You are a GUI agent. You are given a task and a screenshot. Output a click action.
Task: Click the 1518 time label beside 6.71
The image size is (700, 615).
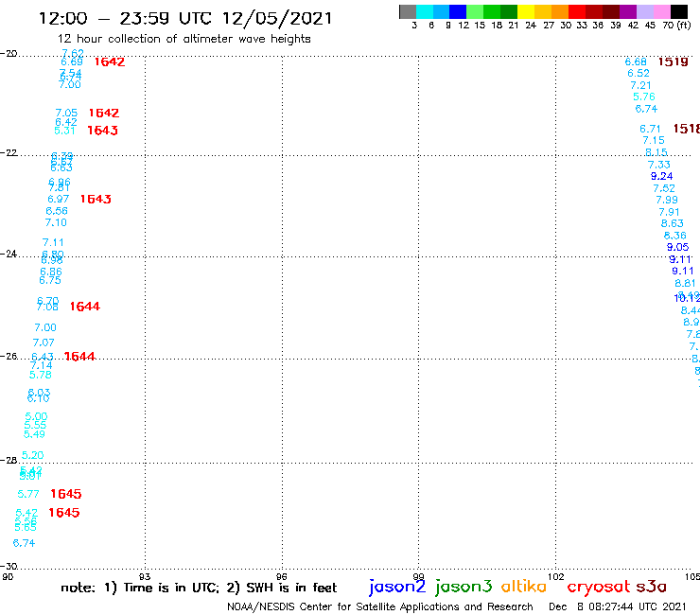pos(686,129)
